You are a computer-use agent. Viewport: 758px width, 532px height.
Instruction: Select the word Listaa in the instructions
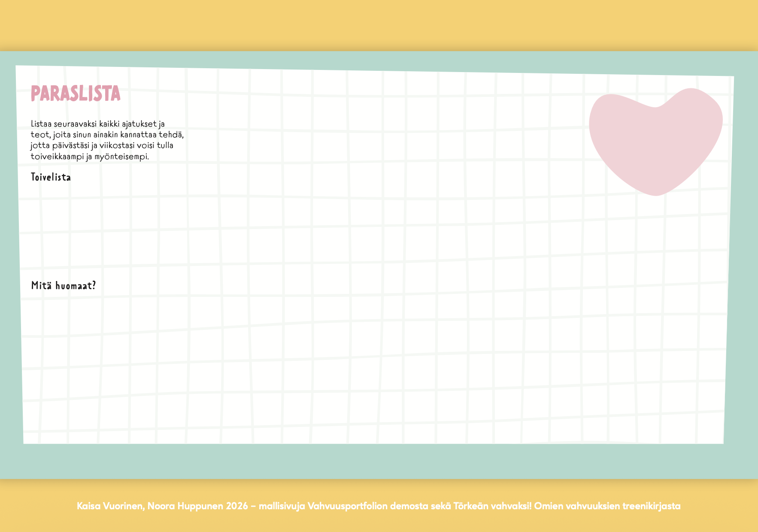pyautogui.click(x=41, y=125)
